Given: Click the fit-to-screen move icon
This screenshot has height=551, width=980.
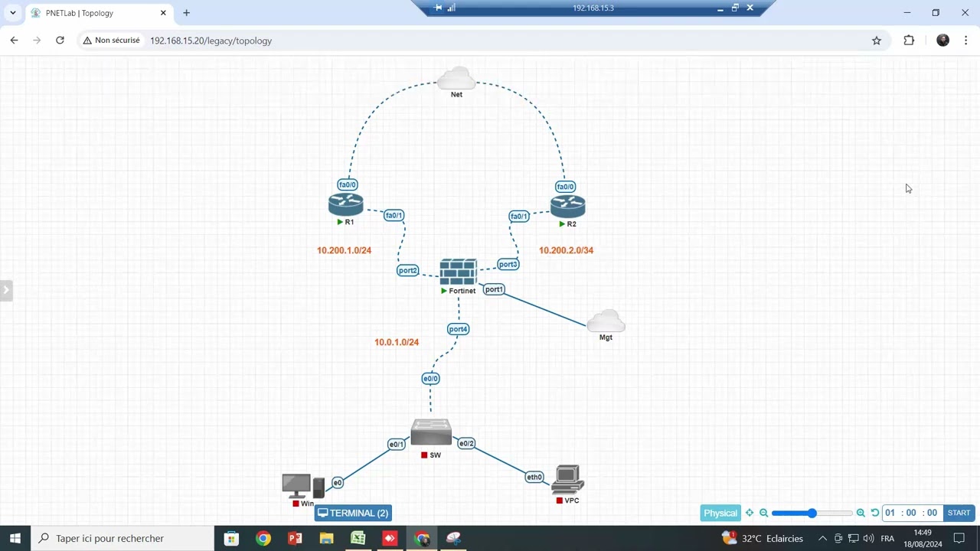Looking at the screenshot, I should click(x=750, y=513).
